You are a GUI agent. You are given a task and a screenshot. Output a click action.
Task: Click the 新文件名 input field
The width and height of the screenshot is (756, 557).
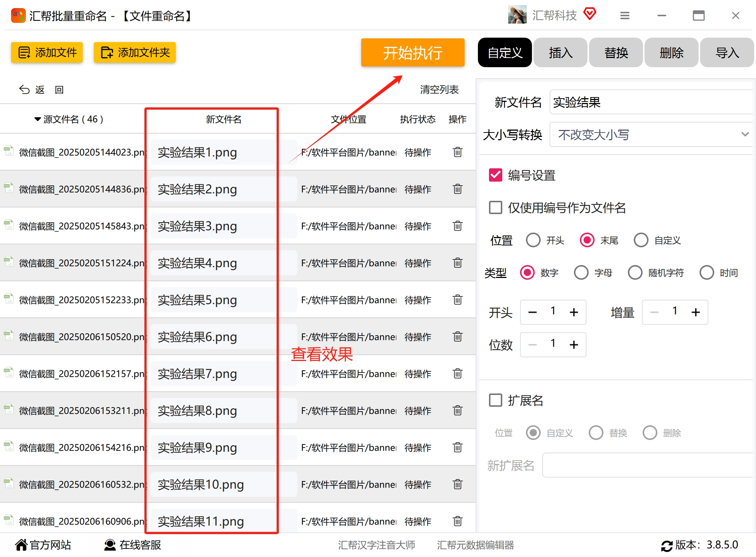tap(652, 102)
